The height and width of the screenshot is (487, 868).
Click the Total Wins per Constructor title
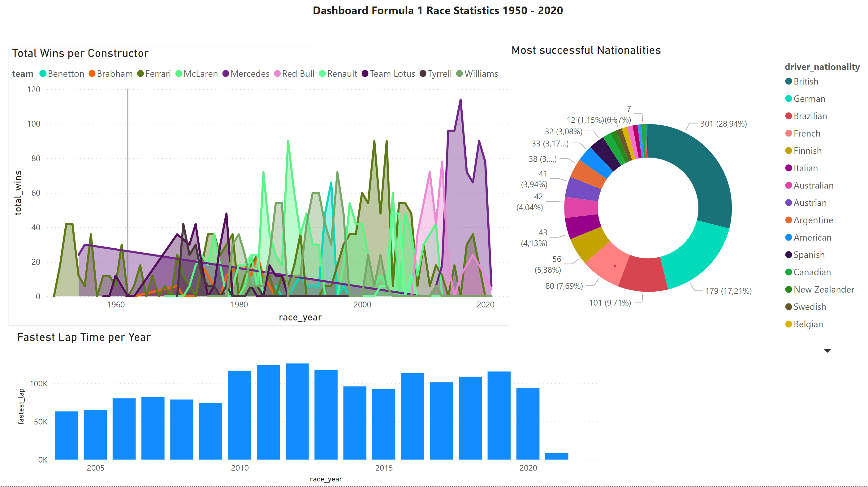click(x=80, y=53)
